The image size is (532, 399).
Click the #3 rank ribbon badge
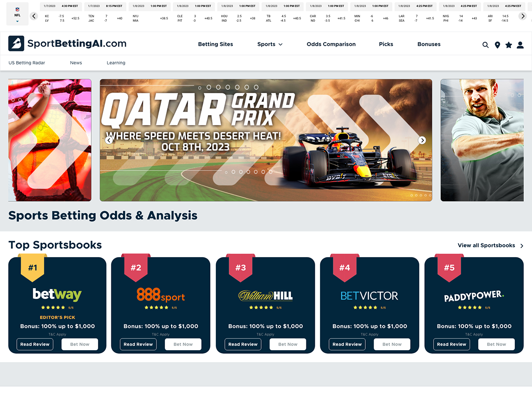tap(240, 267)
